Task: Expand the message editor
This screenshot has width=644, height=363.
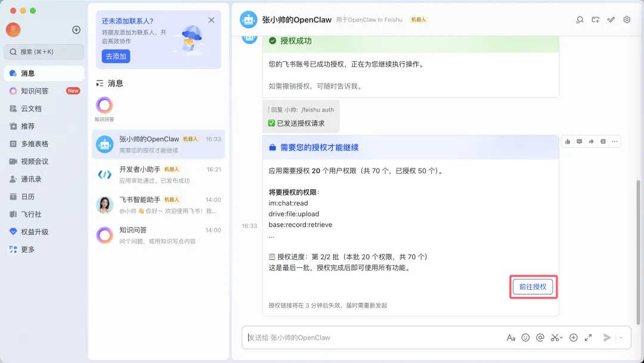Action: click(x=588, y=337)
